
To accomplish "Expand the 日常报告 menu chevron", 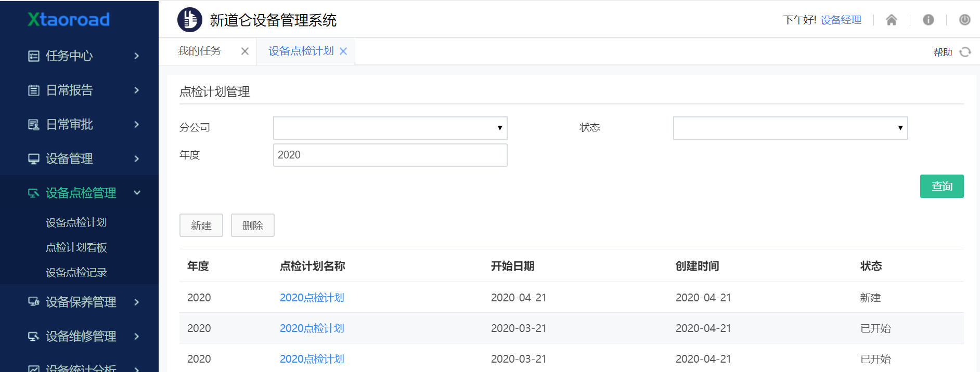I will pos(137,90).
